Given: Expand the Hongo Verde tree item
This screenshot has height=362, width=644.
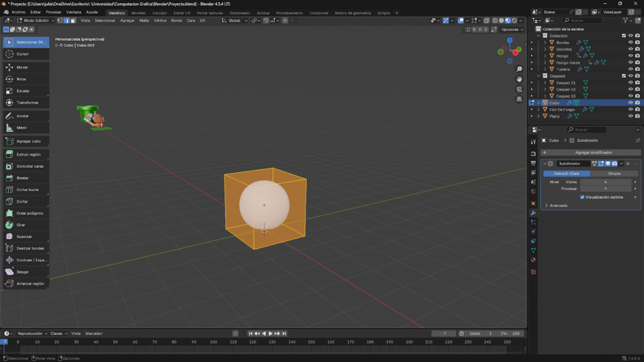Looking at the screenshot, I should click(x=545, y=62).
